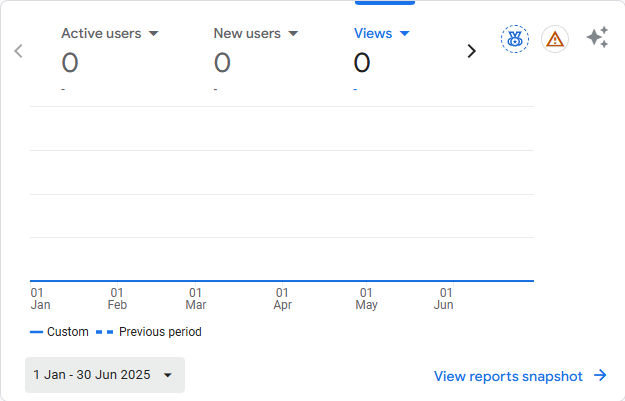Expand the Active users metric dropdown arrow
The height and width of the screenshot is (401, 625).
point(154,34)
